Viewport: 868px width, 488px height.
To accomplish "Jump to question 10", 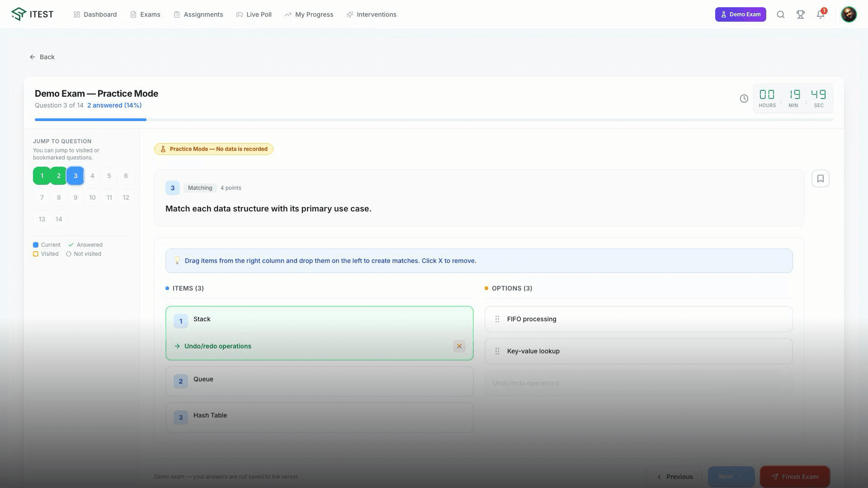I will pyautogui.click(x=92, y=197).
